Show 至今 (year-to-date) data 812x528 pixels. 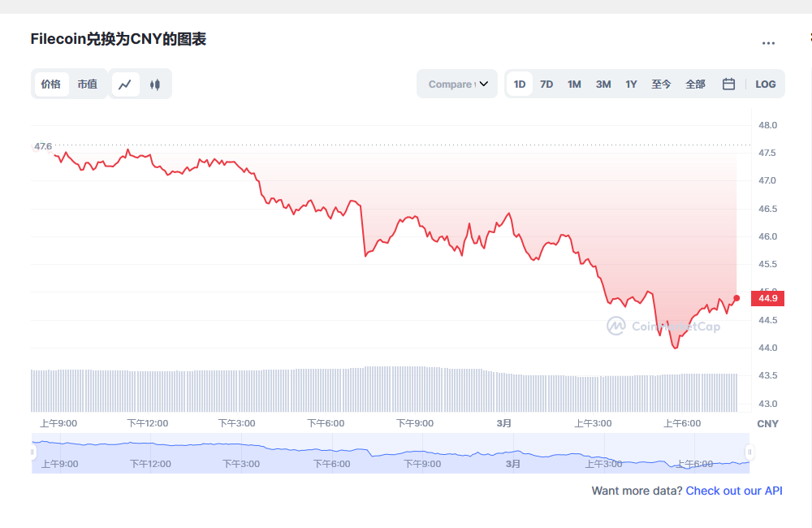[661, 84]
